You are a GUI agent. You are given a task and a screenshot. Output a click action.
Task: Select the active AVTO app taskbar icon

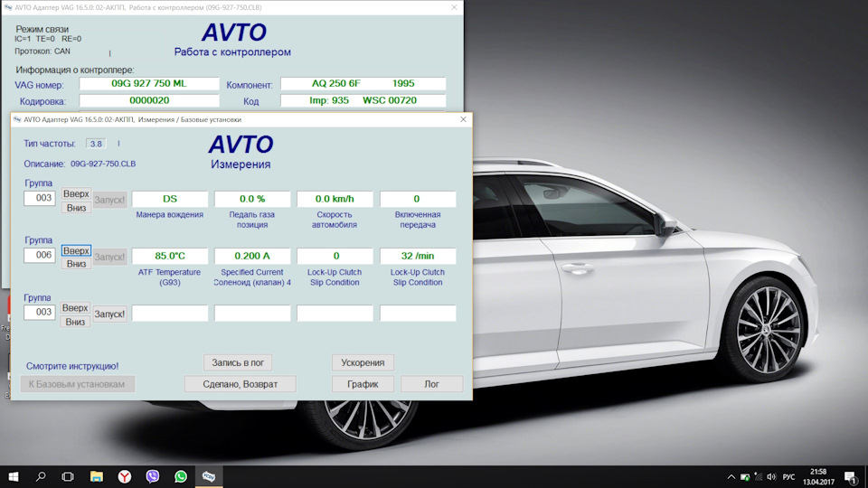coord(209,476)
